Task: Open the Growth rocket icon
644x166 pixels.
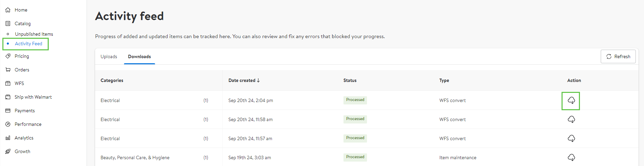Action: 8,151
